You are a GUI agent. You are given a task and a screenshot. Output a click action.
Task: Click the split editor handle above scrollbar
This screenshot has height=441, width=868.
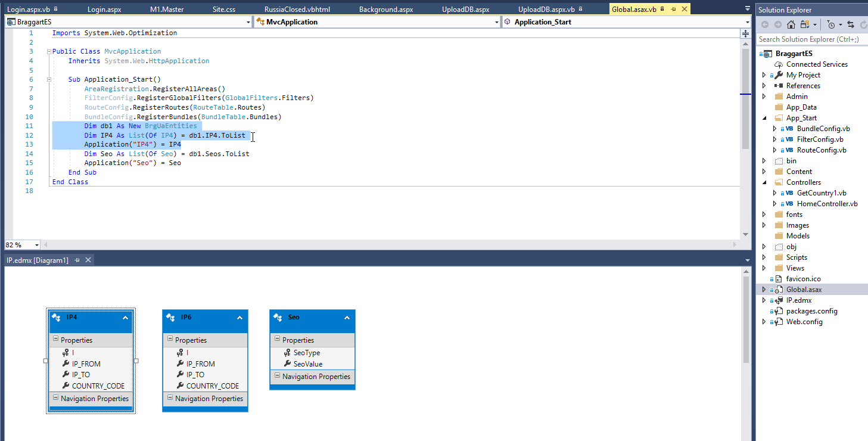(x=745, y=33)
